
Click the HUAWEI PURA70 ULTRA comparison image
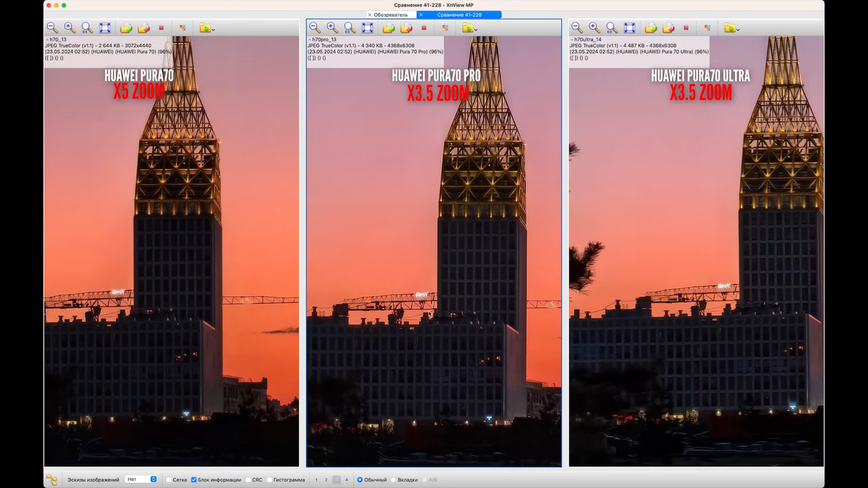pos(696,252)
